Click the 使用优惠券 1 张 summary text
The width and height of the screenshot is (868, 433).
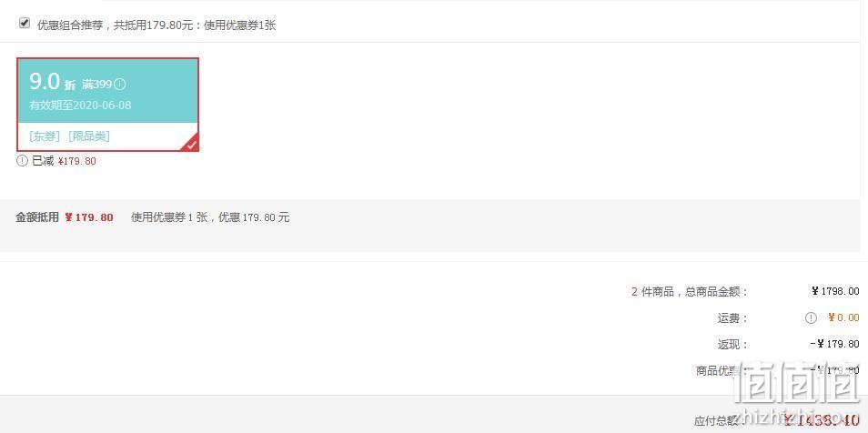(169, 217)
